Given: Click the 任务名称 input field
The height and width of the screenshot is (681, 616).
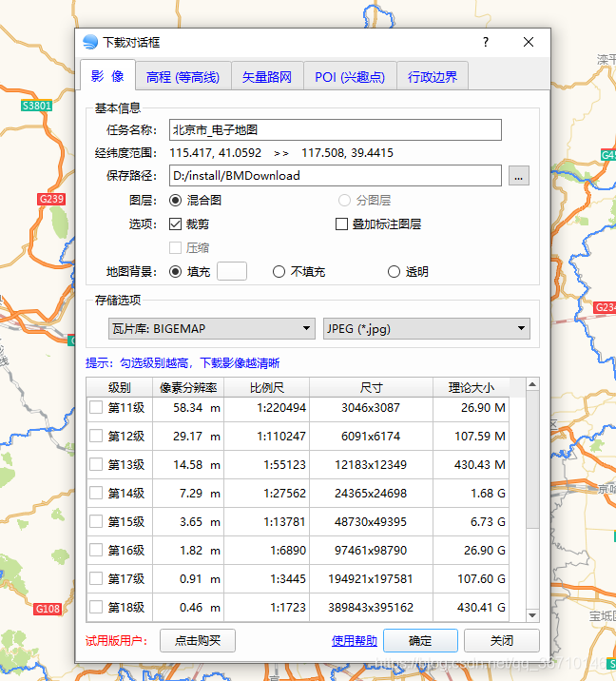Looking at the screenshot, I should [336, 130].
